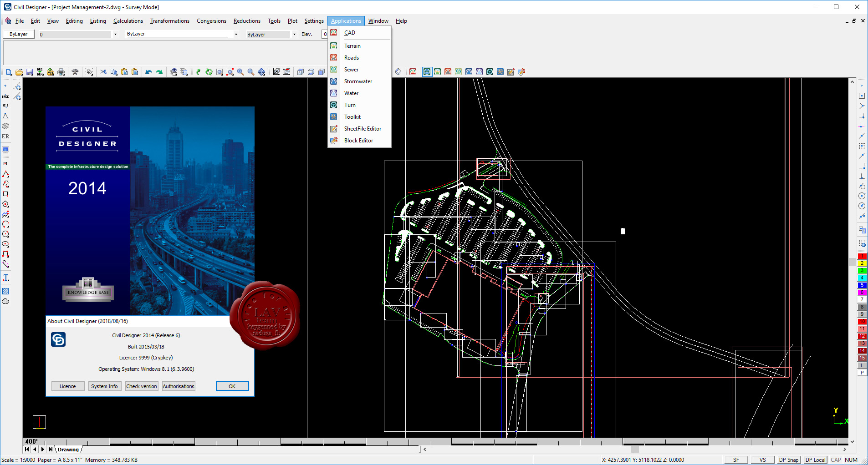Click the Zoom Out magnifier icon
This screenshot has width=868, height=465.
click(251, 72)
